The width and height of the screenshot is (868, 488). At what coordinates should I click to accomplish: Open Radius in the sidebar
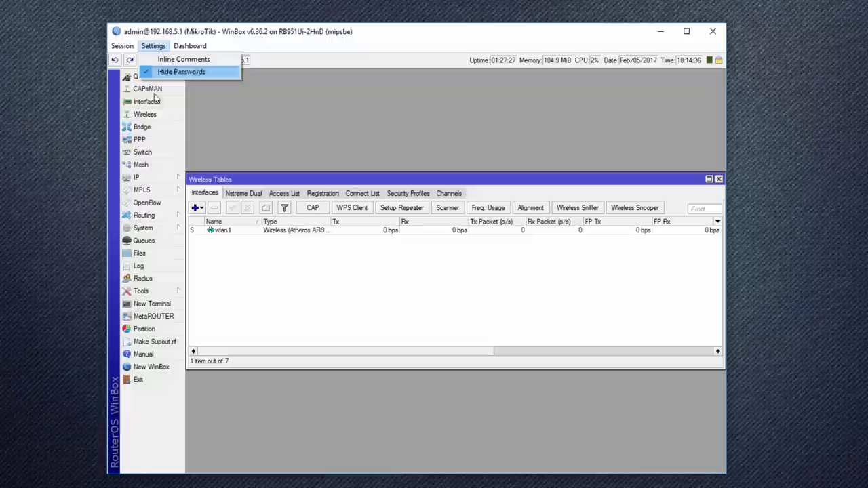142,279
